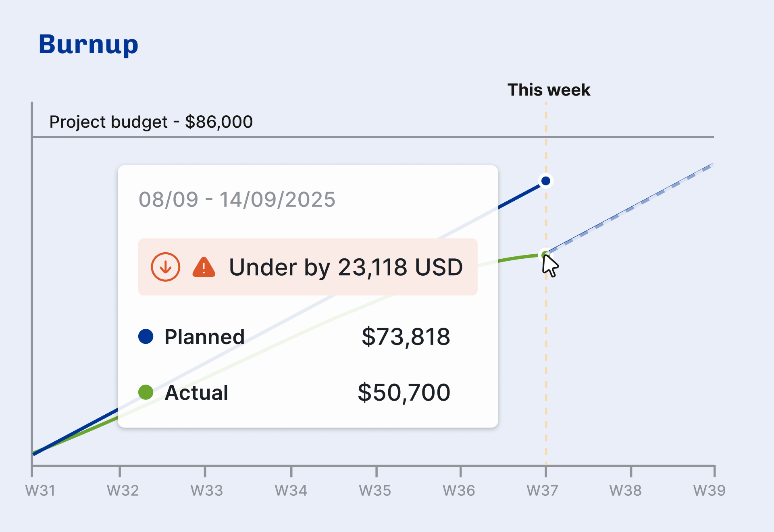
Task: Click the Planned legend label
Action: (204, 337)
